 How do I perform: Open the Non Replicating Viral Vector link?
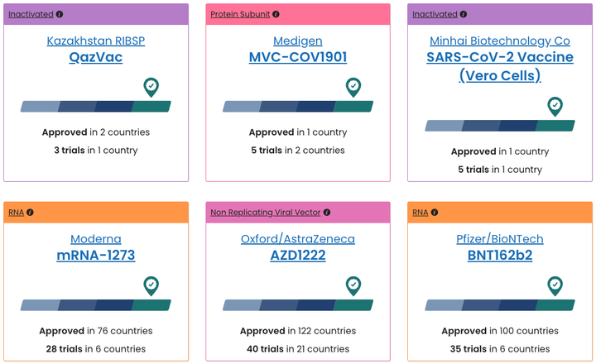click(266, 213)
